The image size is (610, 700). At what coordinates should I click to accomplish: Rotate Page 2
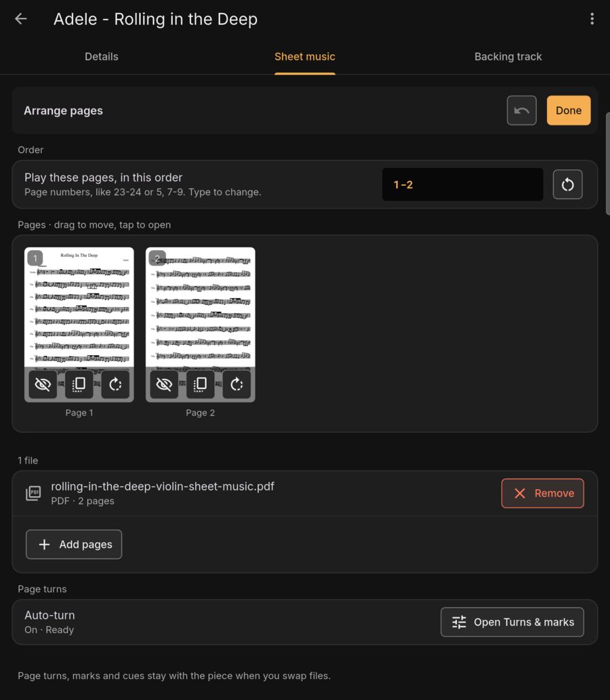[x=237, y=384]
